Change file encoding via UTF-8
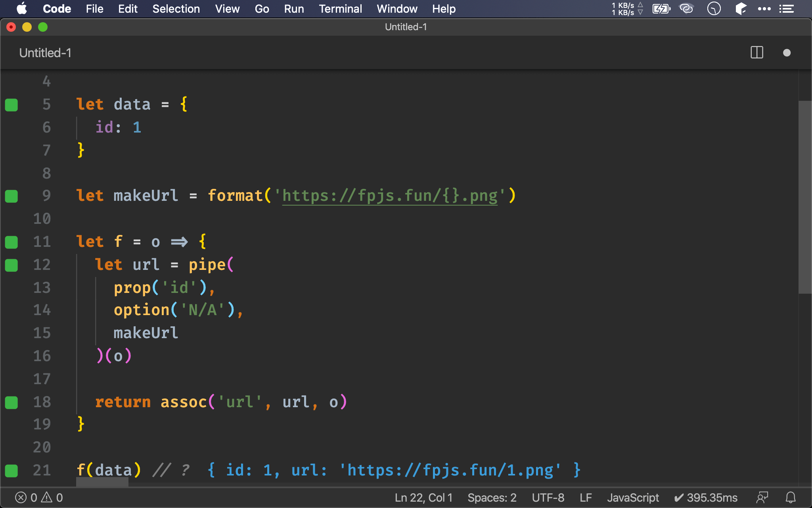812x508 pixels. 548,498
